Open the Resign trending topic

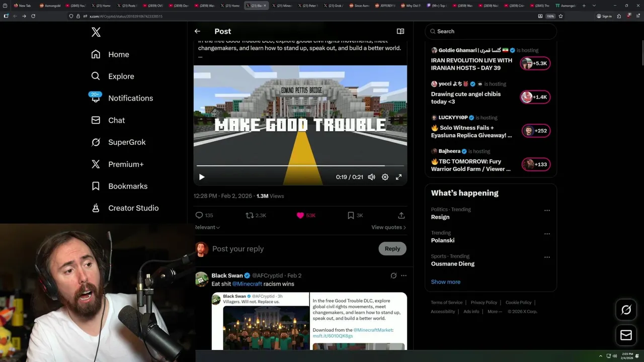[x=440, y=217]
